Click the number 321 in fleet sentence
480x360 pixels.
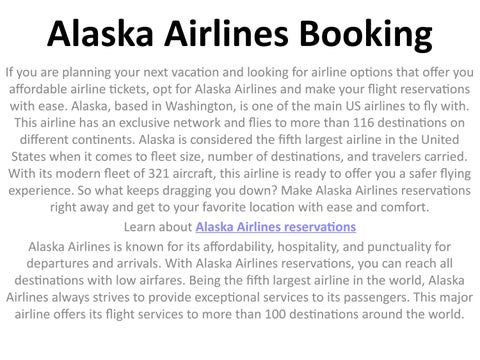click(159, 173)
